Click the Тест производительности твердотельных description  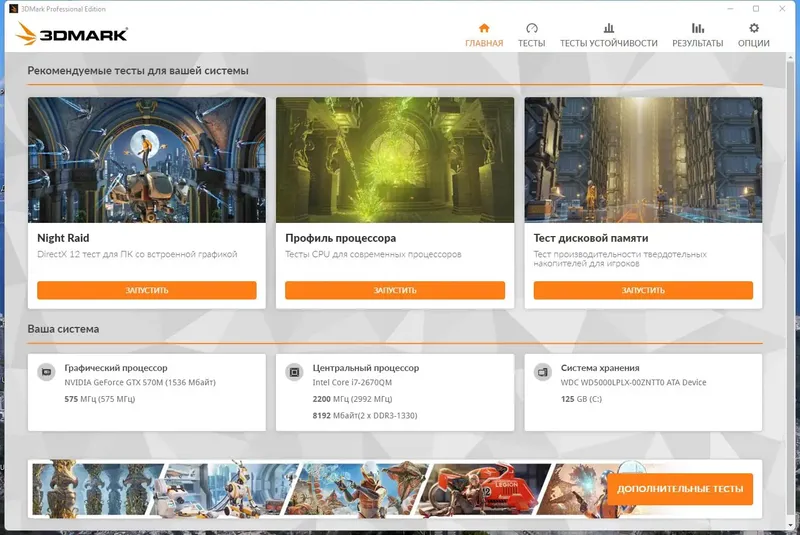point(620,259)
